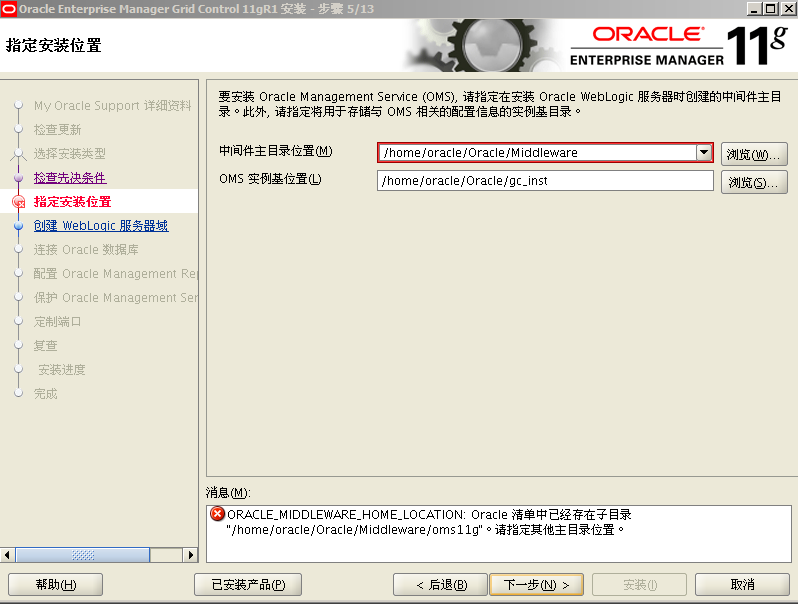Click the OMS instance base location field

pyautogui.click(x=545, y=181)
